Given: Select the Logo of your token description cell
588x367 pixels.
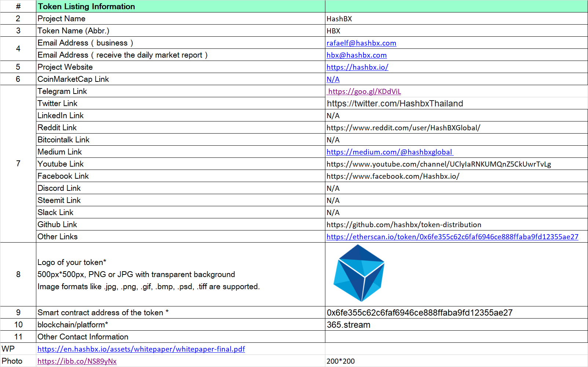Looking at the screenshot, I should pos(180,275).
